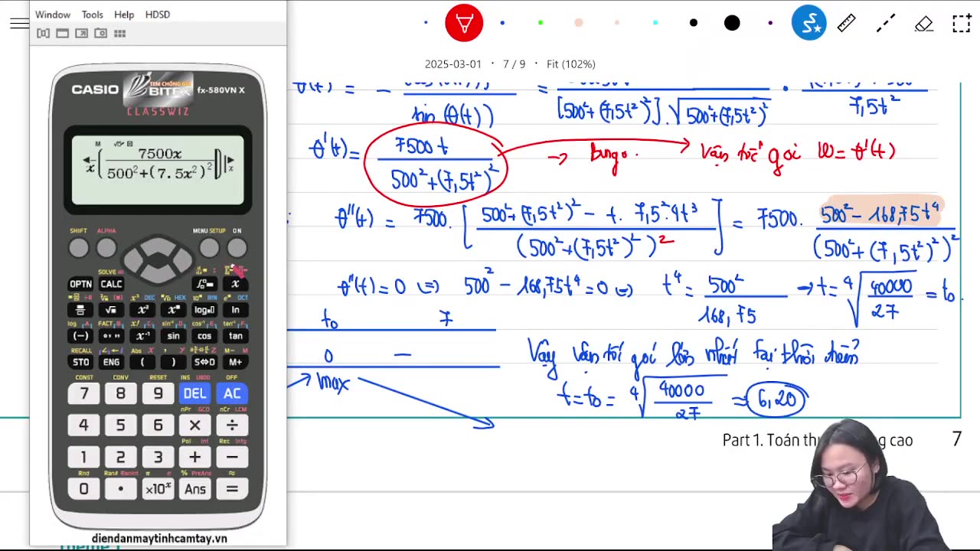This screenshot has width=980, height=551.
Task: Click the negative sign (−) key
Action: 80,336
